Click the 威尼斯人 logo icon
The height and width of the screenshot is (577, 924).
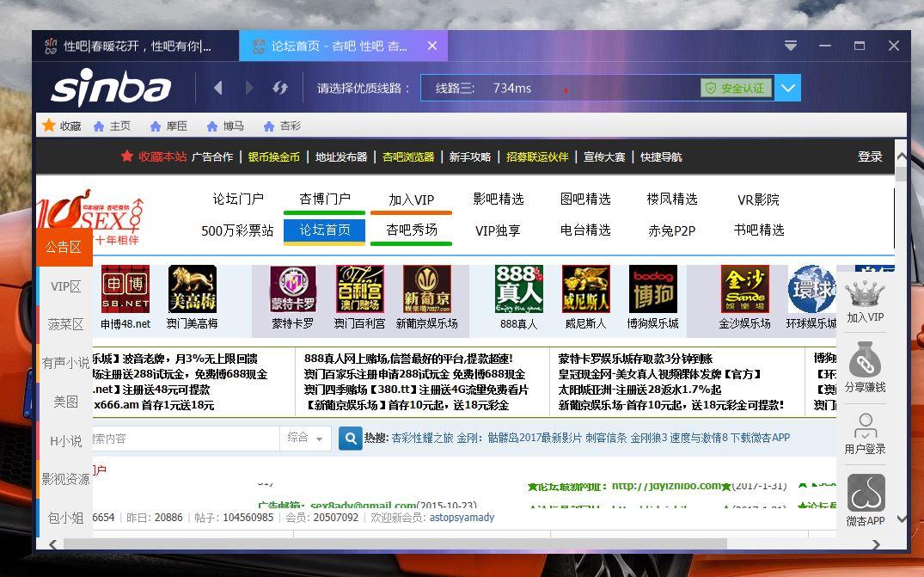[x=585, y=289]
